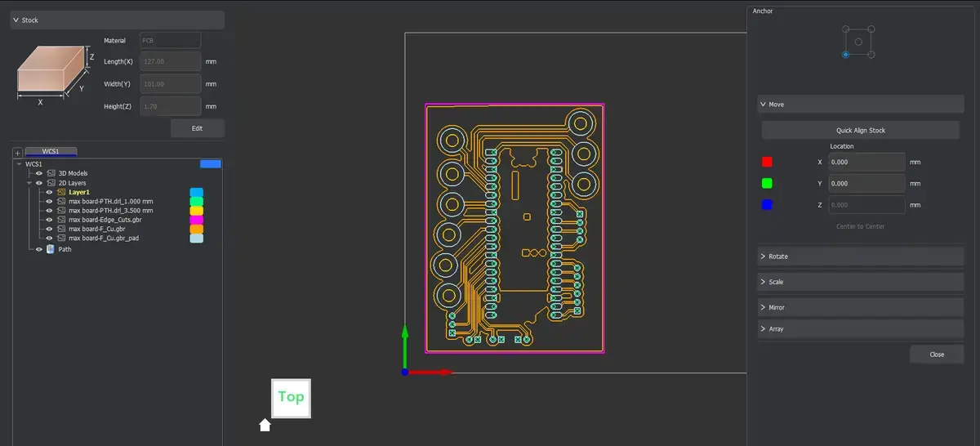Click the Location Z input field
980x446 pixels.
866,205
